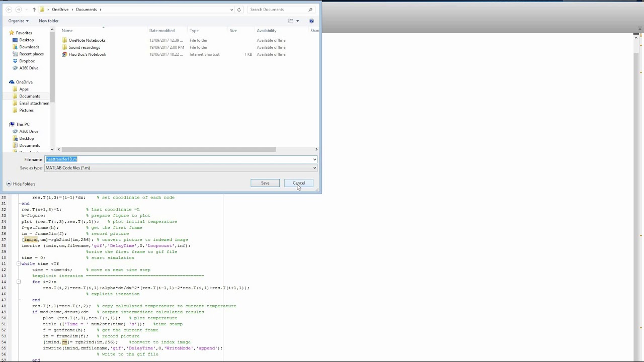Click the File name text field
The image size is (644, 362).
click(x=179, y=159)
